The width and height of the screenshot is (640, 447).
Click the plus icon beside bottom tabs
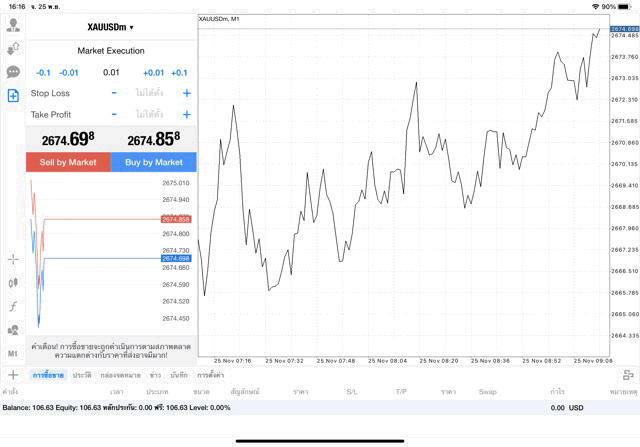13,374
